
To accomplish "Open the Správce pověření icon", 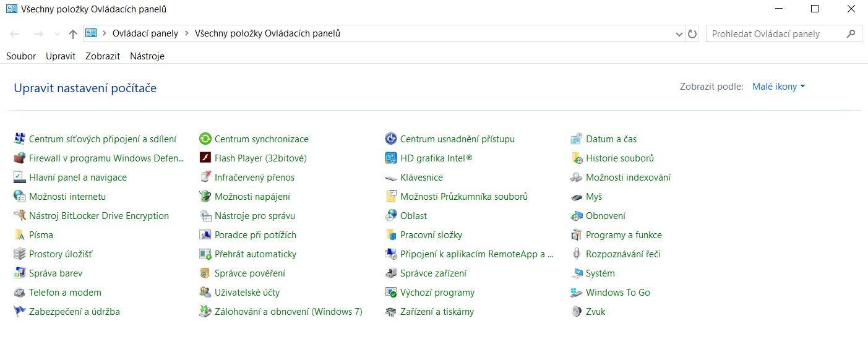I will 205,273.
